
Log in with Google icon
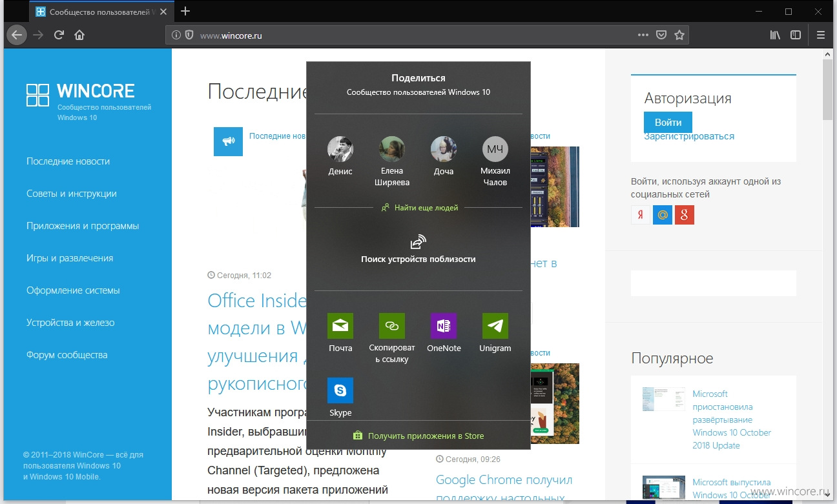pos(685,215)
